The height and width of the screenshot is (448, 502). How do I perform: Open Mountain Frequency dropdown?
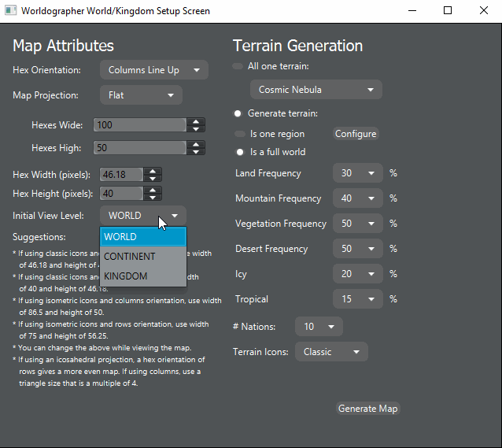358,198
